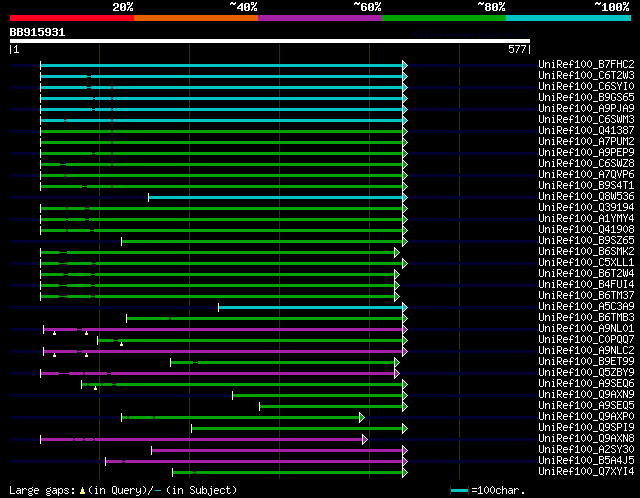Click the purple ~60% identity legend segment
This screenshot has height=498, width=640.
[x=319, y=17]
